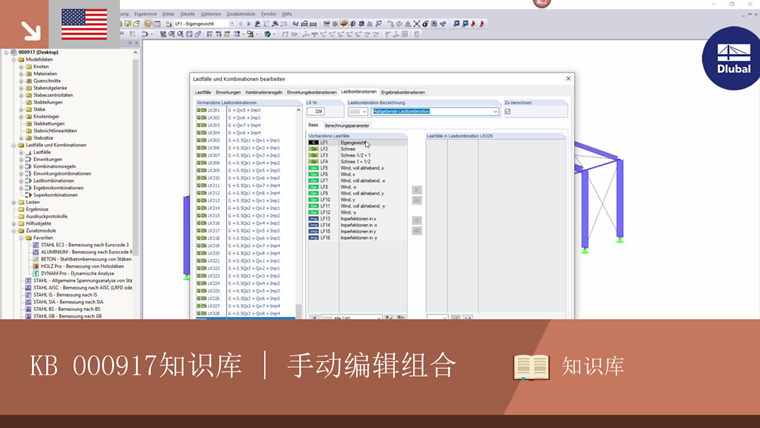Expand the Knoten tree node
This screenshot has height=428, width=760.
tap(21, 66)
